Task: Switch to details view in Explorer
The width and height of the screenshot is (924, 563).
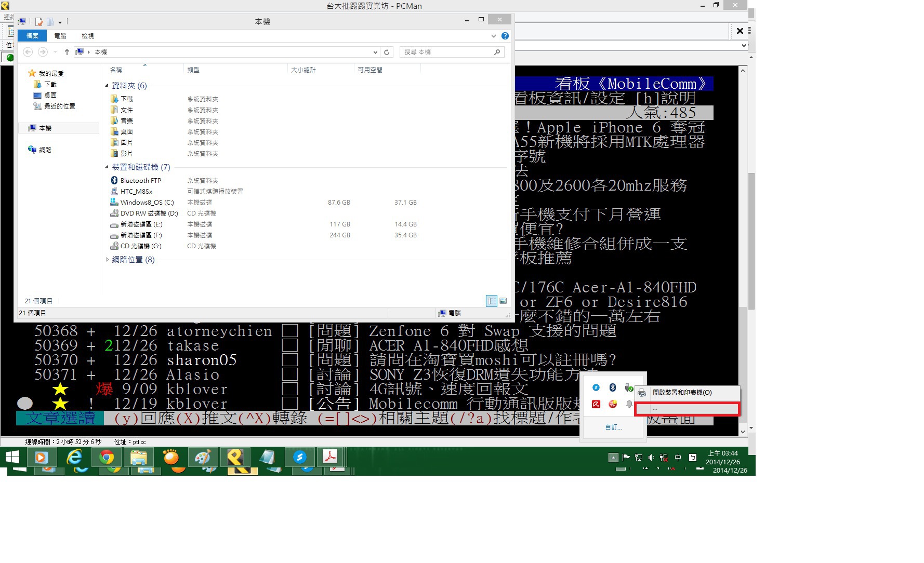Action: click(491, 301)
